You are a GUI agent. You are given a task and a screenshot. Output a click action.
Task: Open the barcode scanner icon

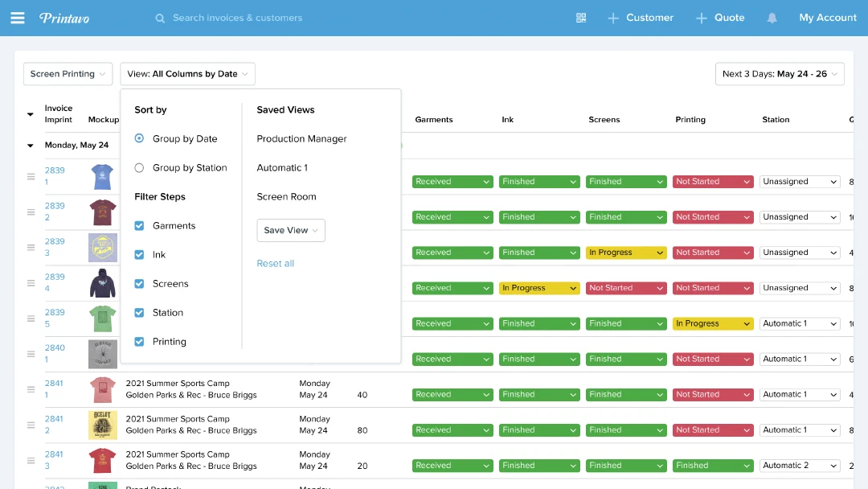[581, 18]
